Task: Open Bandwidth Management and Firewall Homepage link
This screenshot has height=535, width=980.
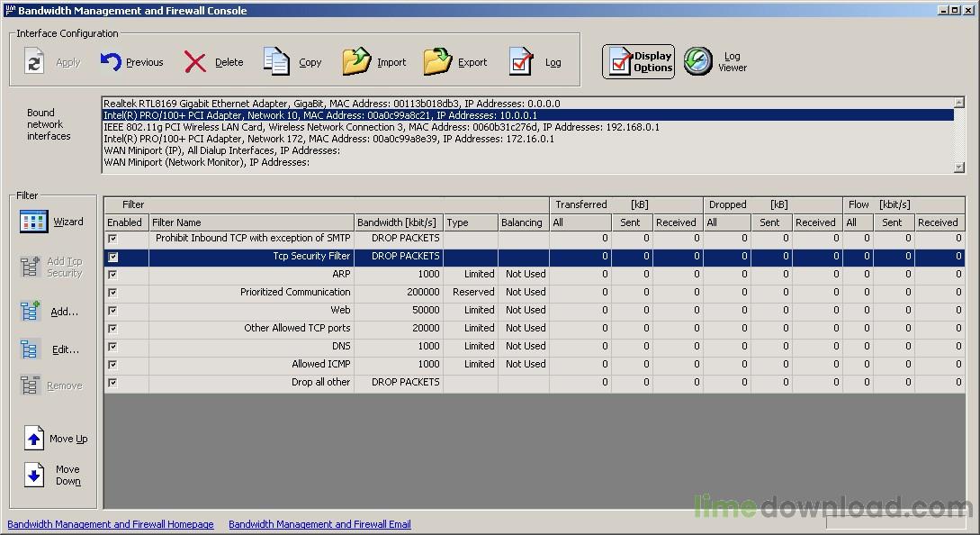Action: coord(111,524)
